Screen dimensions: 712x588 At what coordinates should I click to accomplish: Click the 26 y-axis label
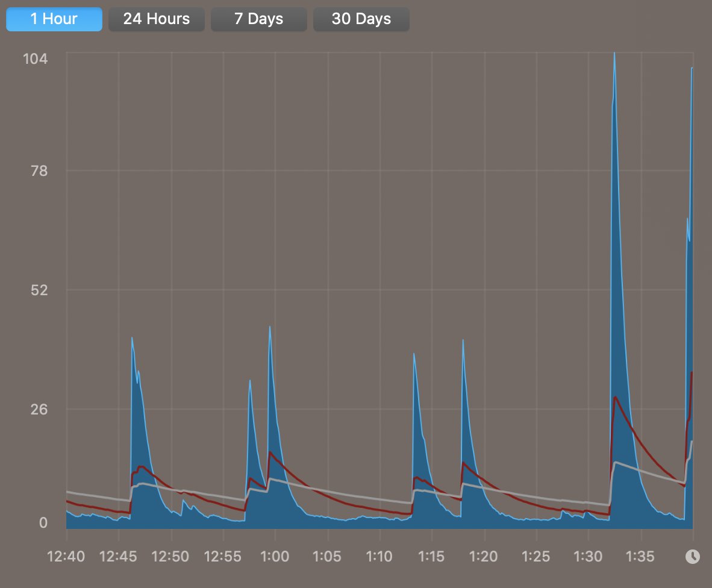point(39,410)
